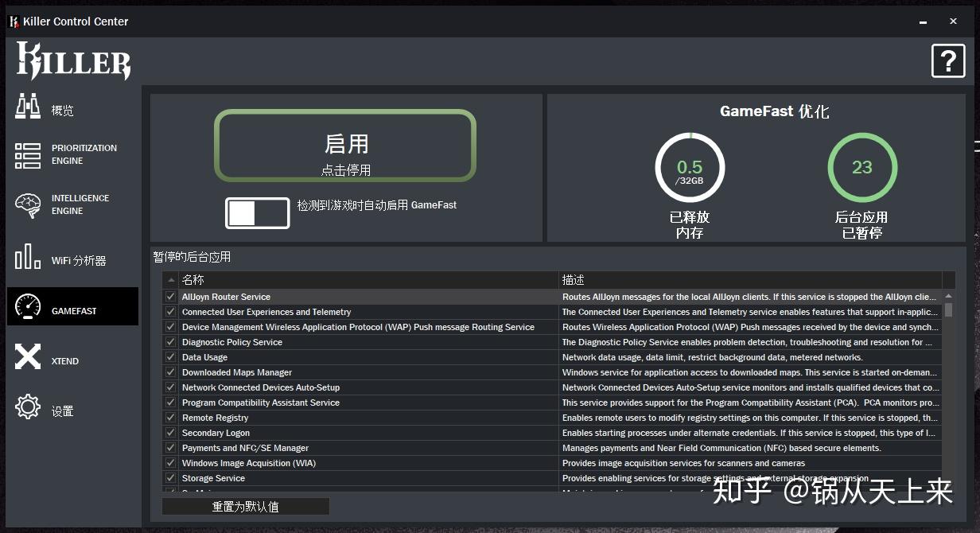
Task: Select 'Payments and NFC/SE Manager' row name
Action: tap(246, 448)
